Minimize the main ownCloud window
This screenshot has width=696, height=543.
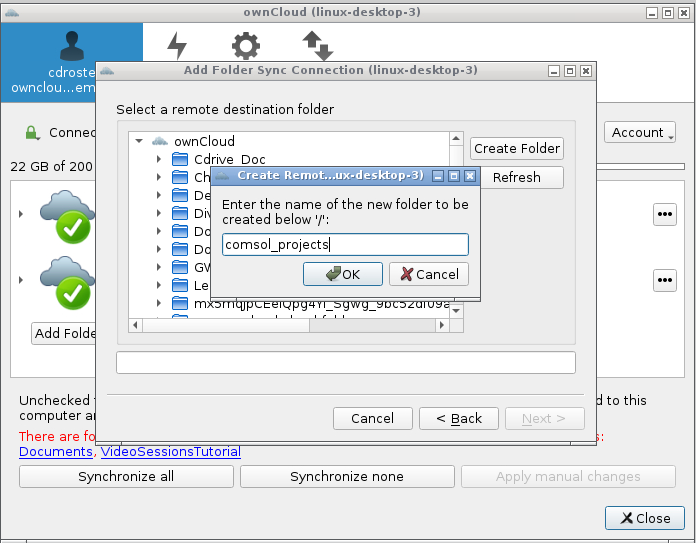point(652,13)
